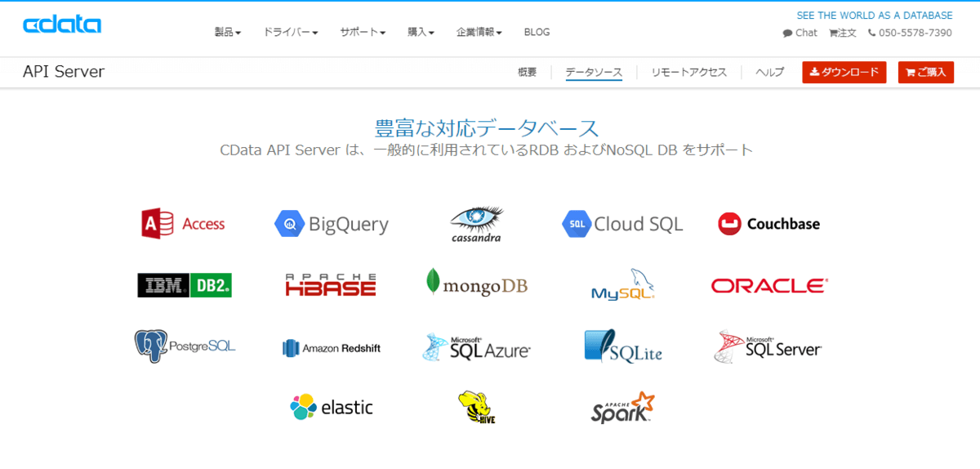Choose the Cloud SQL logo
This screenshot has height=469, width=980.
click(x=622, y=224)
